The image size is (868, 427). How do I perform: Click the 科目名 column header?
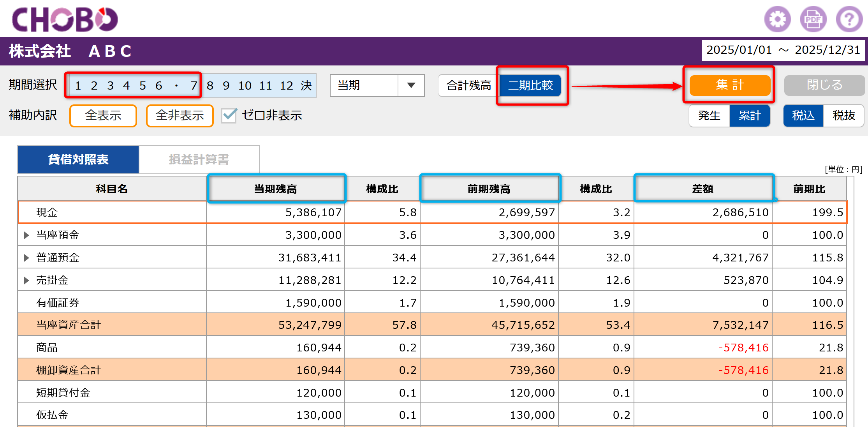112,189
